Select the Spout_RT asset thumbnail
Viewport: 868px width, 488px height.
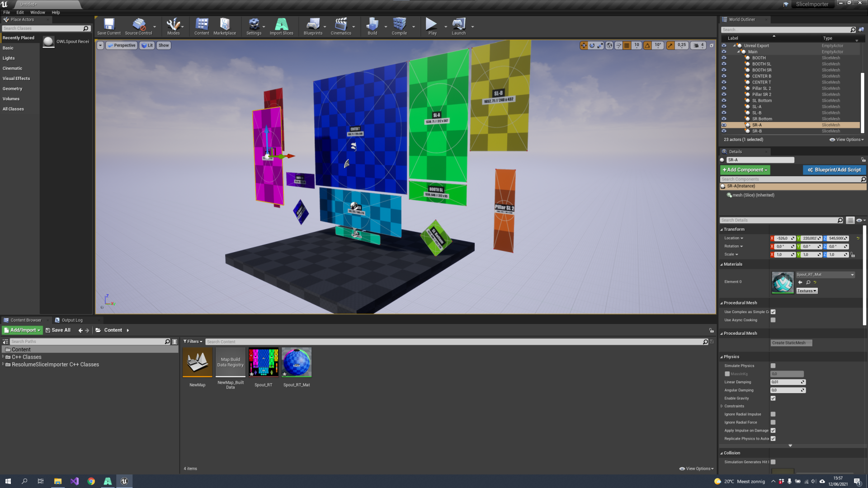pos(263,361)
